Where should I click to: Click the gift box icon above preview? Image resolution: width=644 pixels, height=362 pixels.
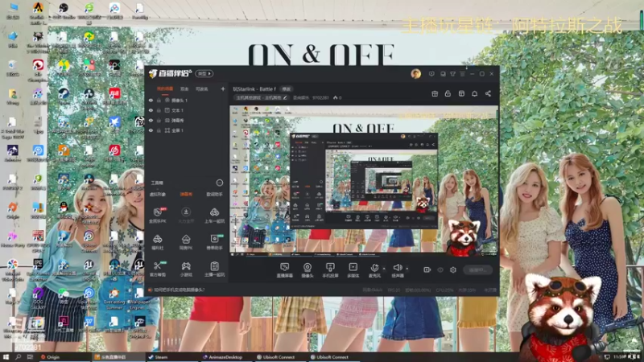point(435,93)
